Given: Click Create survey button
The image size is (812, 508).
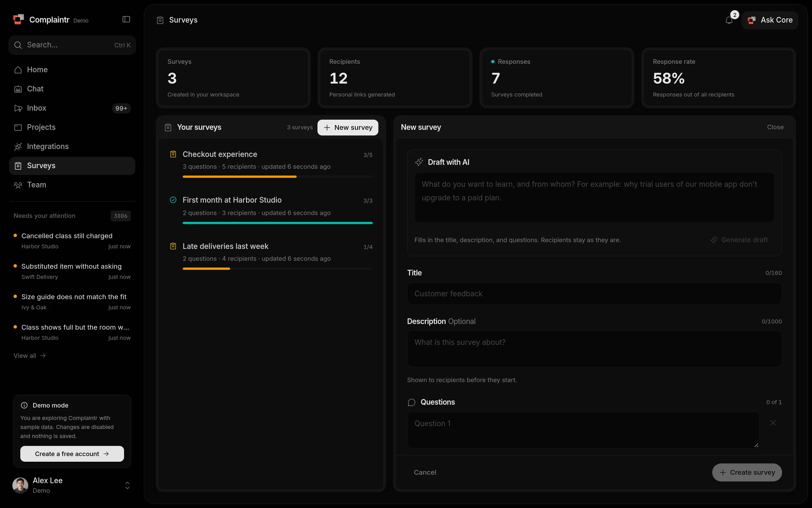Looking at the screenshot, I should [x=747, y=472].
